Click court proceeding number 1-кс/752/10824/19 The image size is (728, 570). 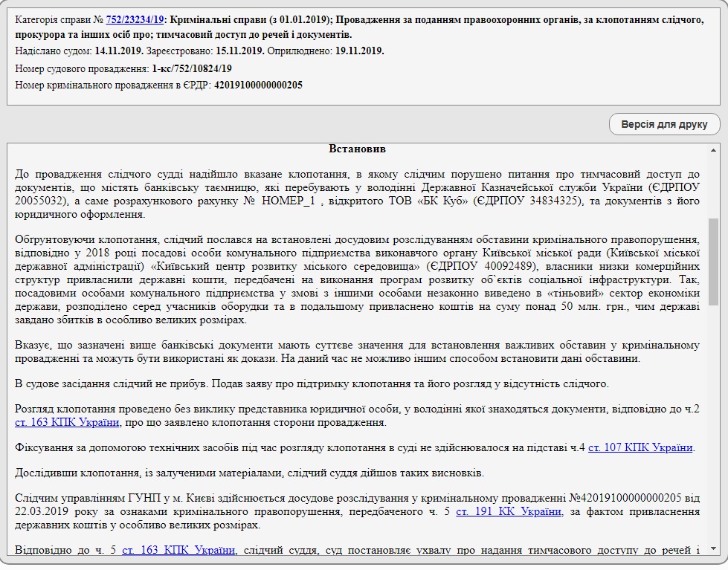point(192,68)
